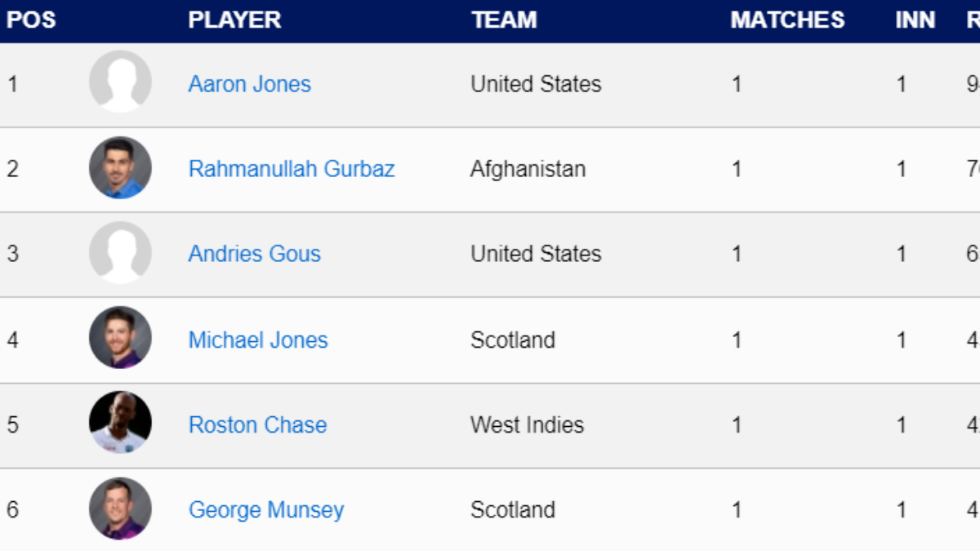The width and height of the screenshot is (980, 551).
Task: Click Aaron Jones placeholder avatar
Action: 120,82
